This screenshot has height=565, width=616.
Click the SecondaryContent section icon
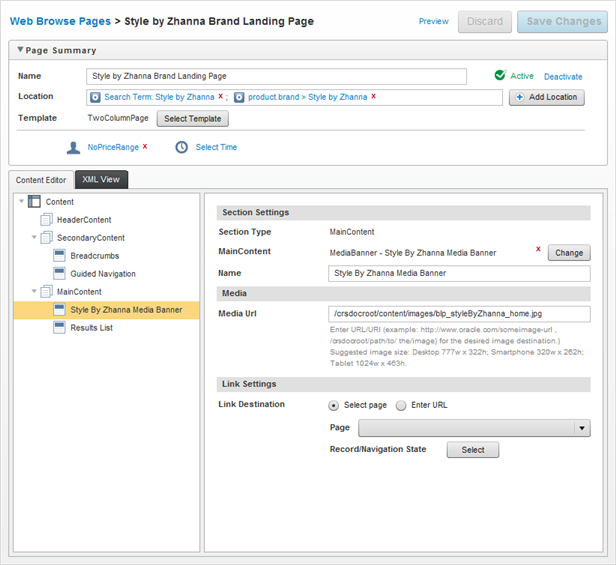point(46,237)
